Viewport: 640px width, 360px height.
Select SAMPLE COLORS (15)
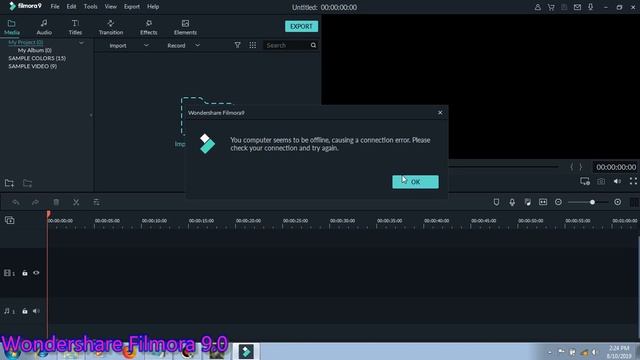coord(37,58)
